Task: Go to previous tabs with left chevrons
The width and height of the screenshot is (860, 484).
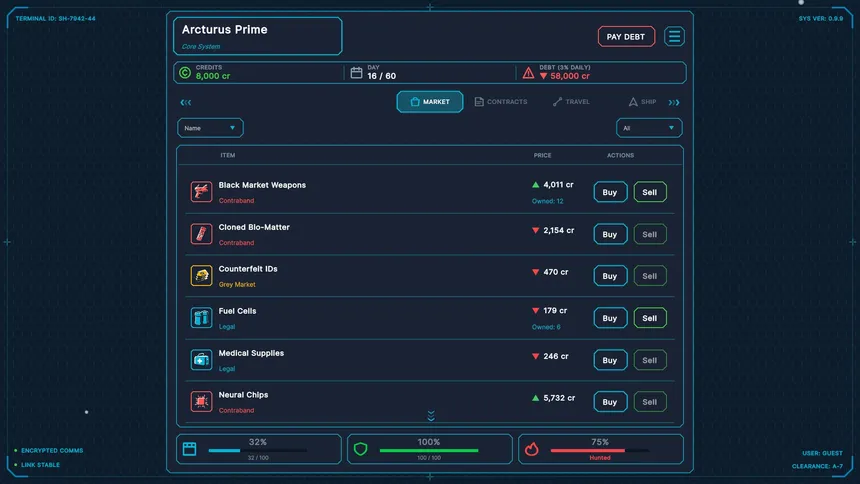Action: [186, 103]
